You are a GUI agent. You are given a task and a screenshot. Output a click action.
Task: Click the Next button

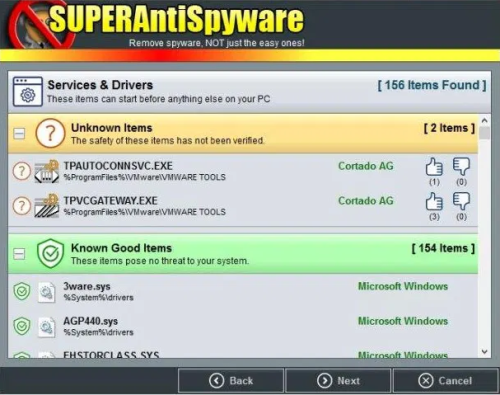338,381
